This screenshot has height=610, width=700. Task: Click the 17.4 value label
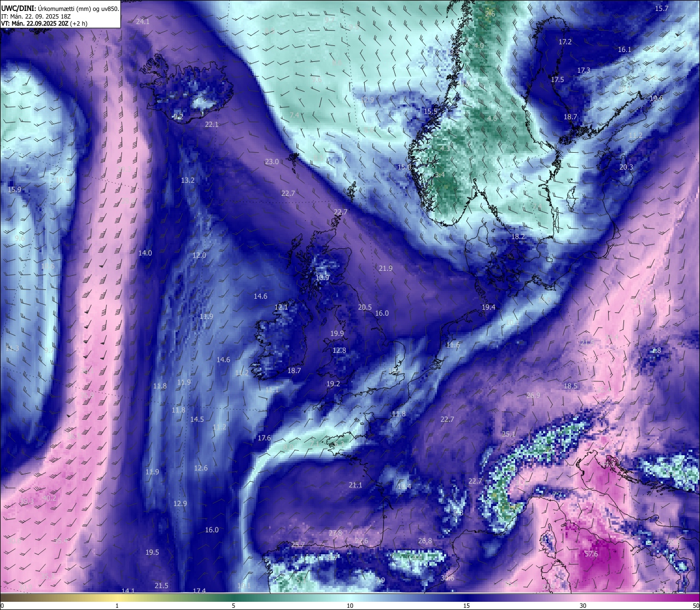pos(199,591)
